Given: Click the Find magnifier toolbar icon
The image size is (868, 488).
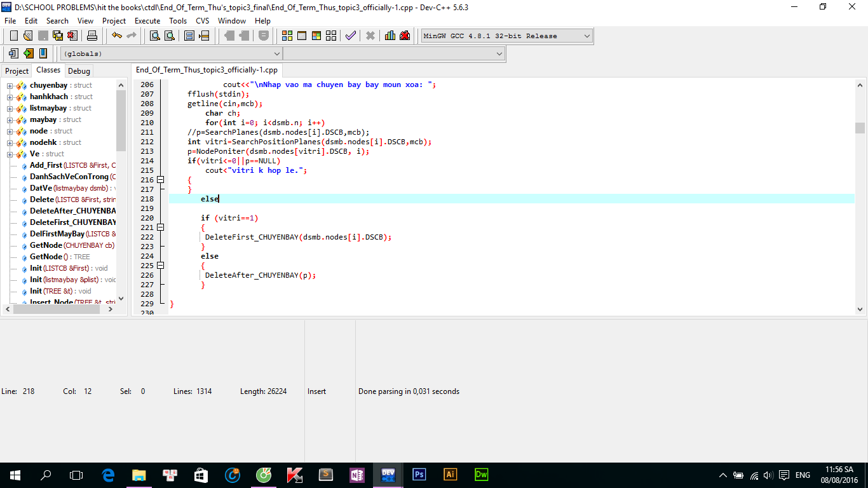Looking at the screenshot, I should click(x=154, y=36).
